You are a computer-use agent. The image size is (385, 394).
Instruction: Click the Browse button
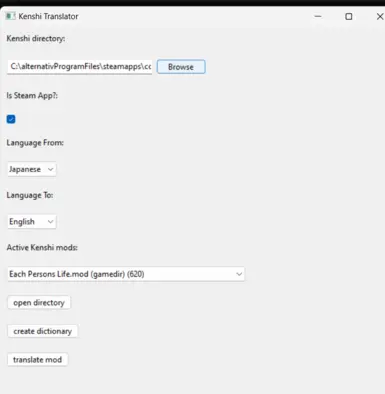click(x=181, y=67)
